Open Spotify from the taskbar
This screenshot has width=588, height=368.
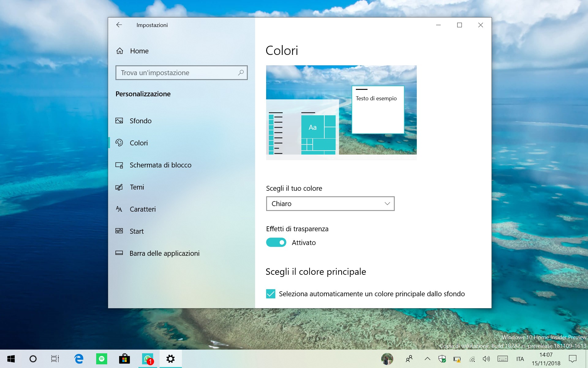102,359
